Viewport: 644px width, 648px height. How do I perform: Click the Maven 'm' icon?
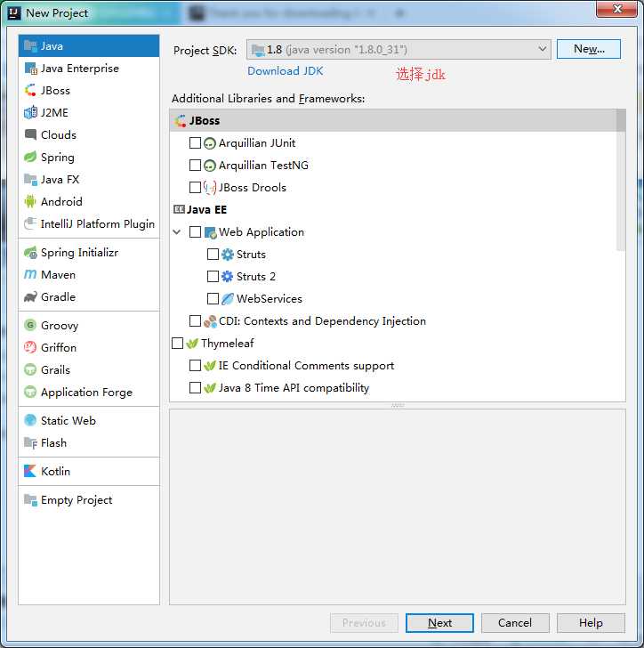[30, 275]
